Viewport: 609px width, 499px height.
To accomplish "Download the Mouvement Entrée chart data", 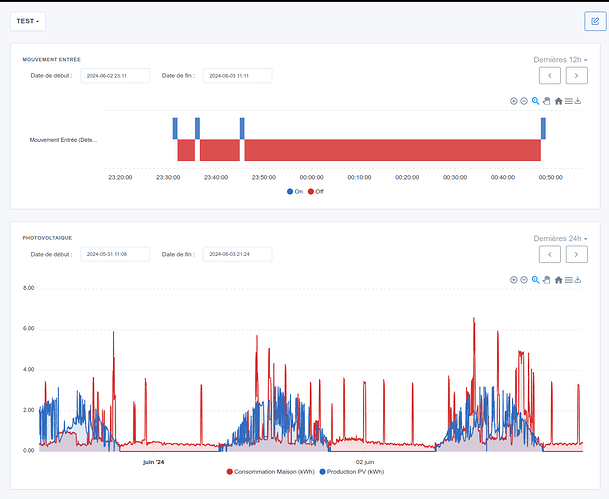I will pos(578,101).
